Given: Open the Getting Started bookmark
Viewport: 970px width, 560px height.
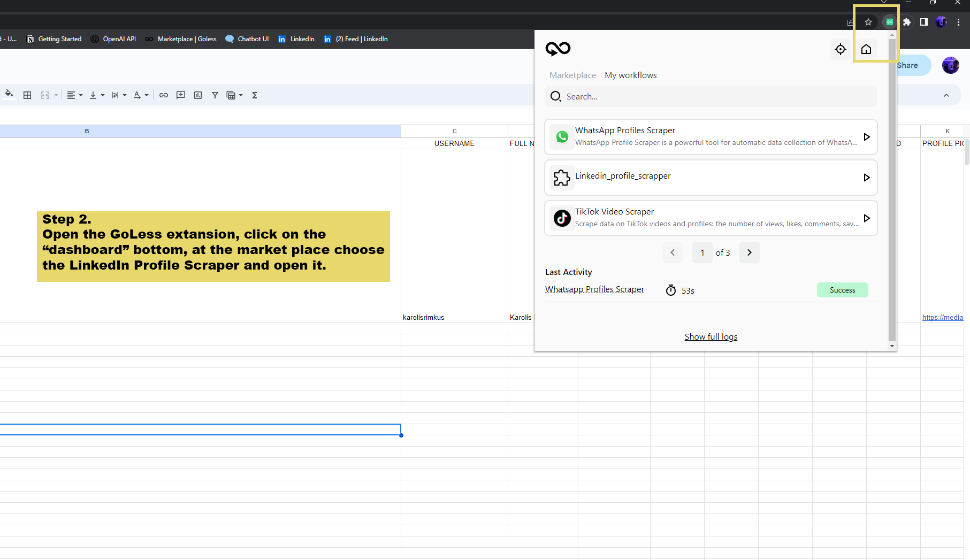Looking at the screenshot, I should point(54,39).
